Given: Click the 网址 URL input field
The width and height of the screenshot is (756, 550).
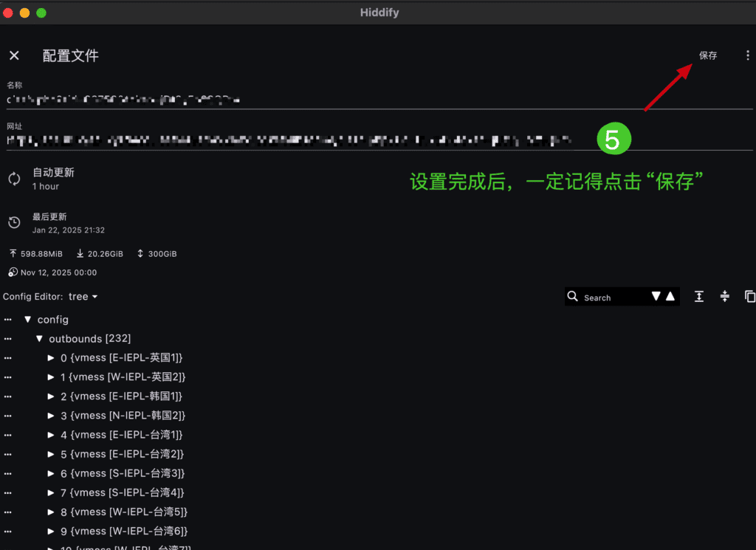Looking at the screenshot, I should [x=379, y=140].
